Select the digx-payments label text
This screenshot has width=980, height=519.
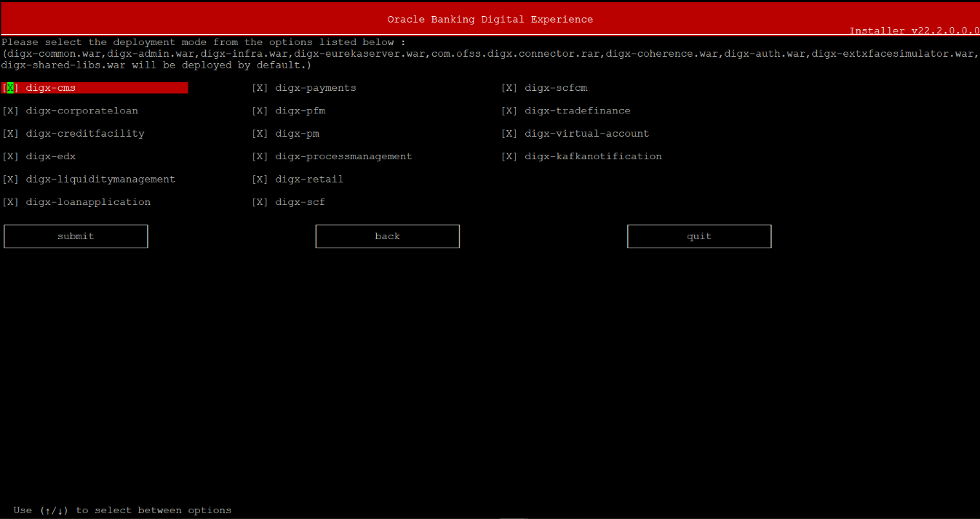click(316, 88)
